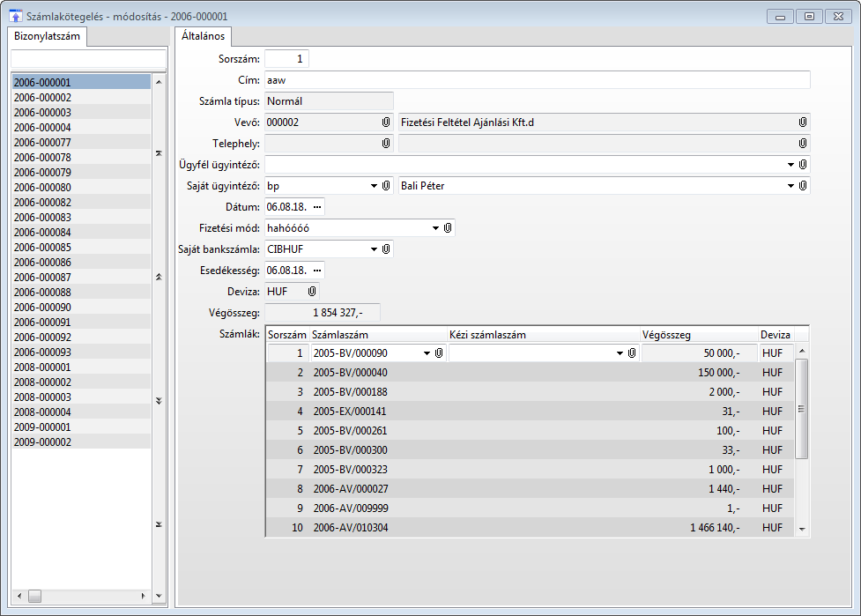Switch to the Bizonylatszám tab
This screenshot has height=616, width=861.
[x=47, y=36]
